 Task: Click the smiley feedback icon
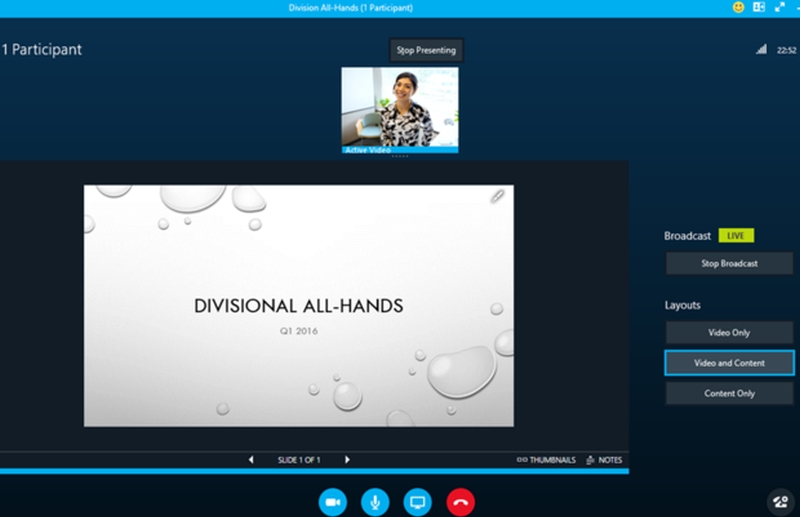pyautogui.click(x=738, y=7)
